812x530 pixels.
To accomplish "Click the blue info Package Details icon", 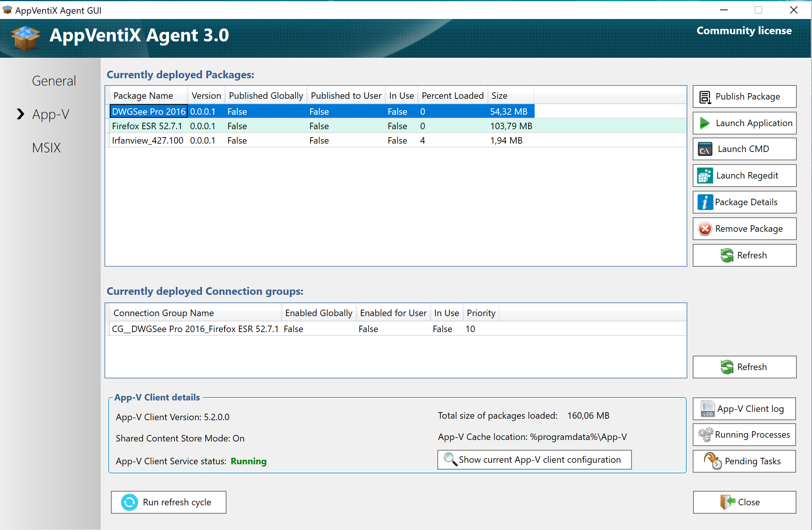I will (705, 202).
